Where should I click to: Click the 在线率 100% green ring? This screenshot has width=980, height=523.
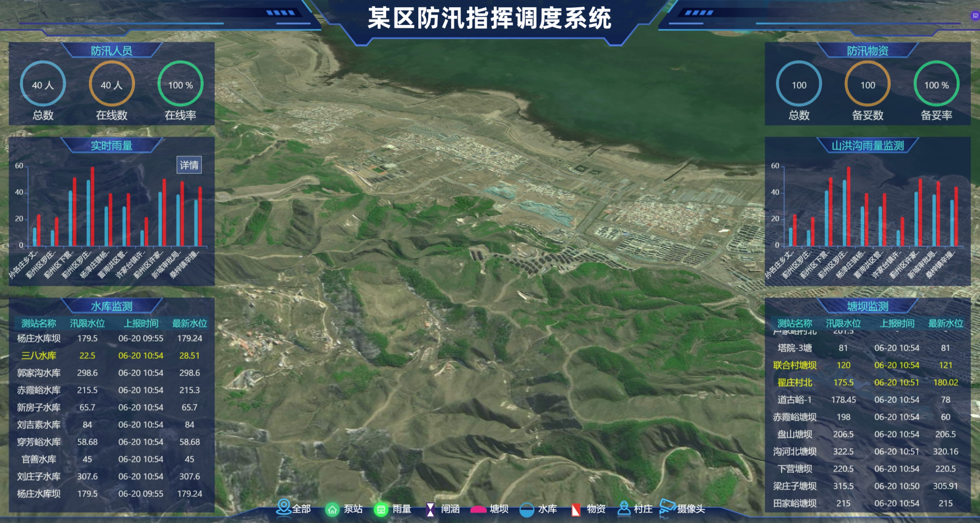pos(180,84)
